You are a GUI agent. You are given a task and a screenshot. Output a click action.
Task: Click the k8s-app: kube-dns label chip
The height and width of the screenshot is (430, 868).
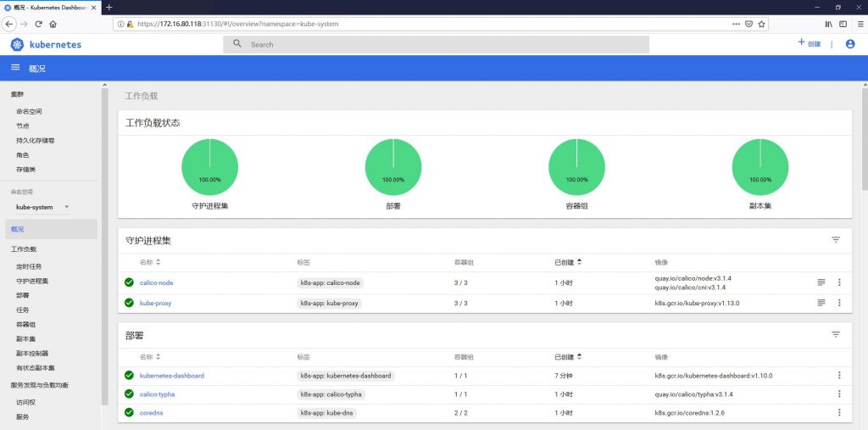click(x=327, y=413)
